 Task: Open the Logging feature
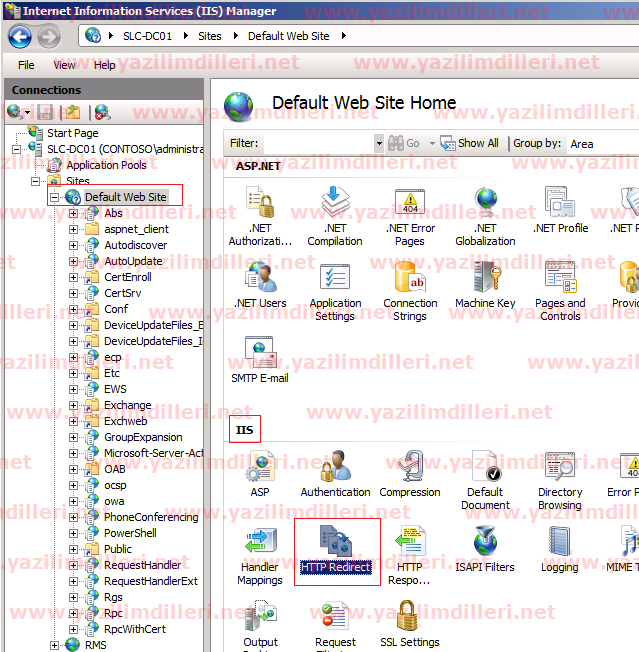[x=560, y=549]
